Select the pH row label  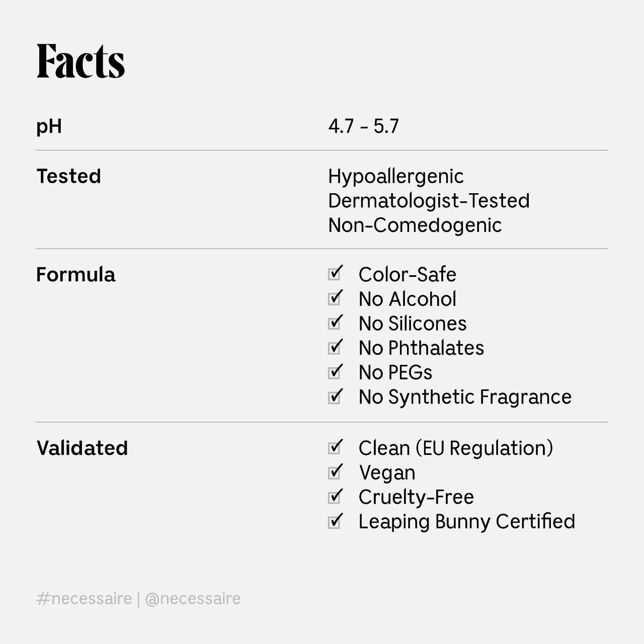tap(49, 126)
